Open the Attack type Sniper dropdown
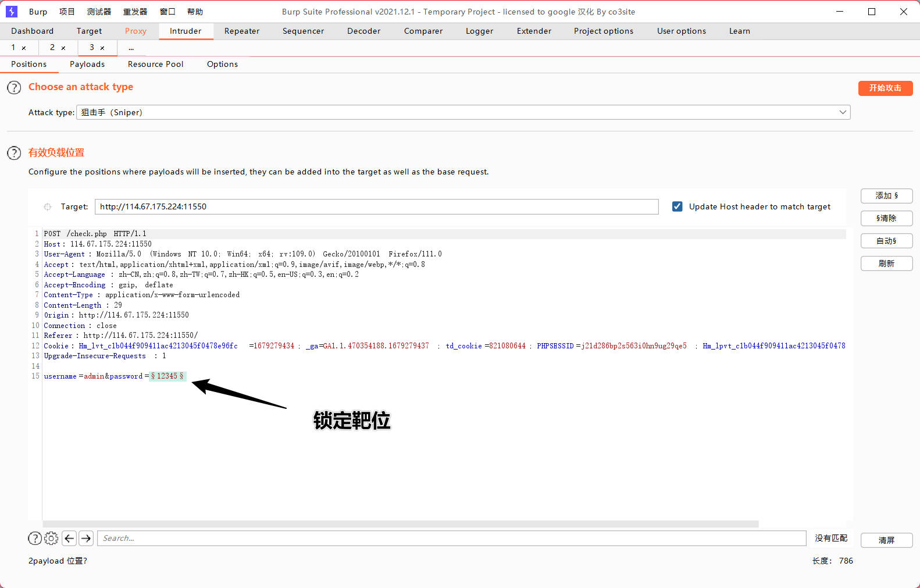 pos(463,112)
